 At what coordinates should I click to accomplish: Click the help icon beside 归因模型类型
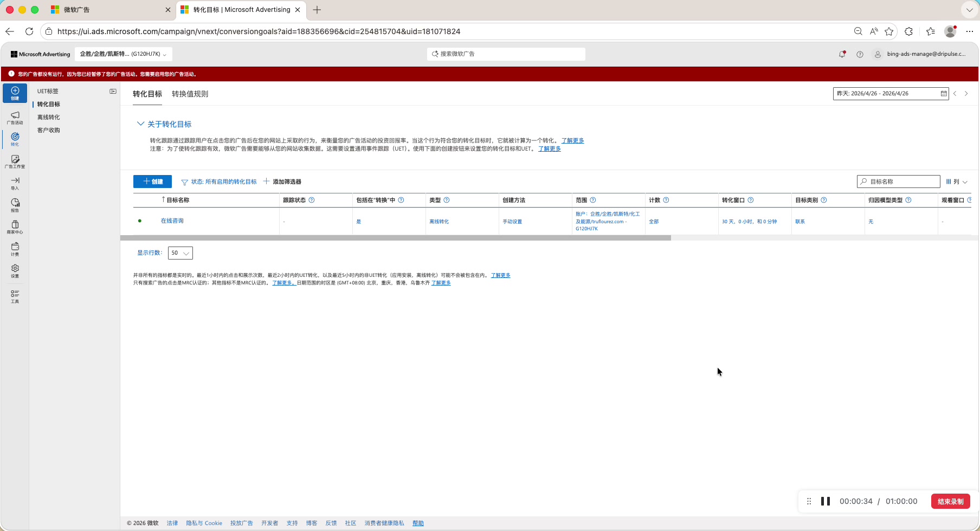pos(908,200)
